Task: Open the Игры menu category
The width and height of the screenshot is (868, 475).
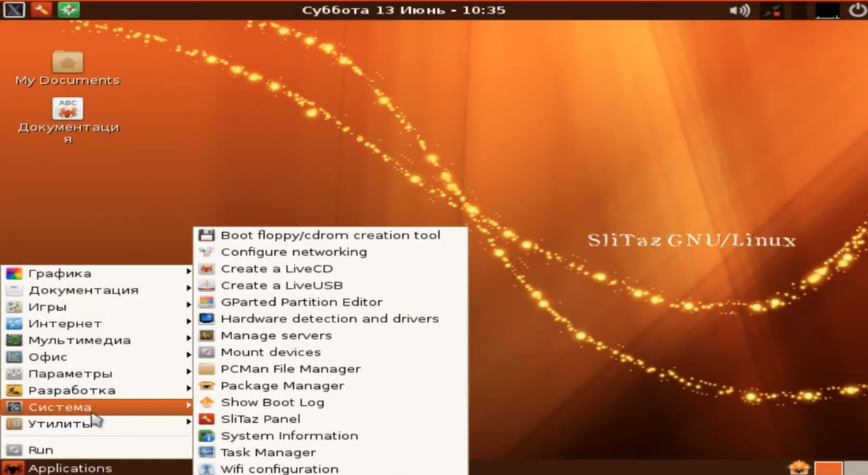Action: coord(98,307)
